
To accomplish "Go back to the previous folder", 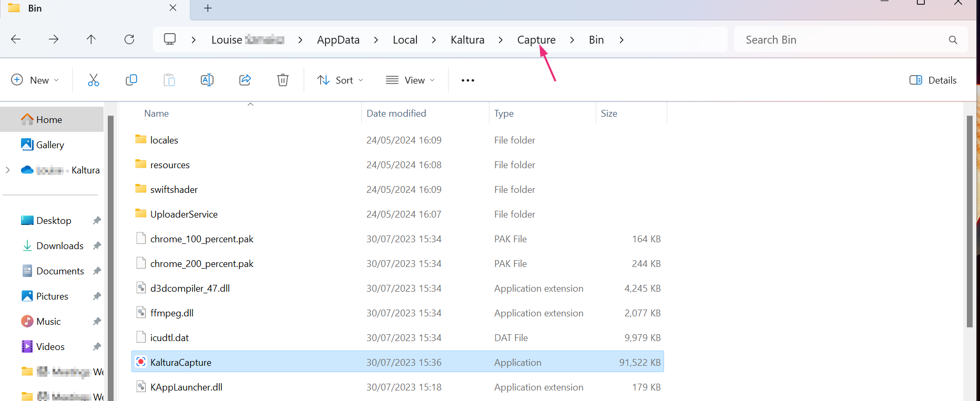I will tap(16, 39).
